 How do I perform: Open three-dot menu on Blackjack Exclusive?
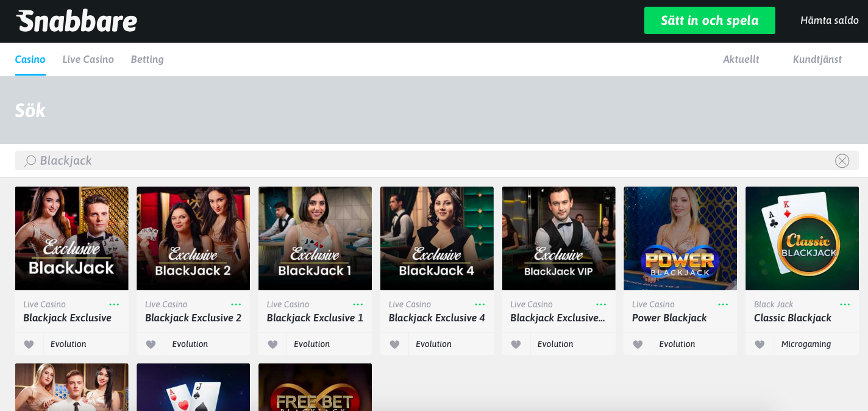114,304
